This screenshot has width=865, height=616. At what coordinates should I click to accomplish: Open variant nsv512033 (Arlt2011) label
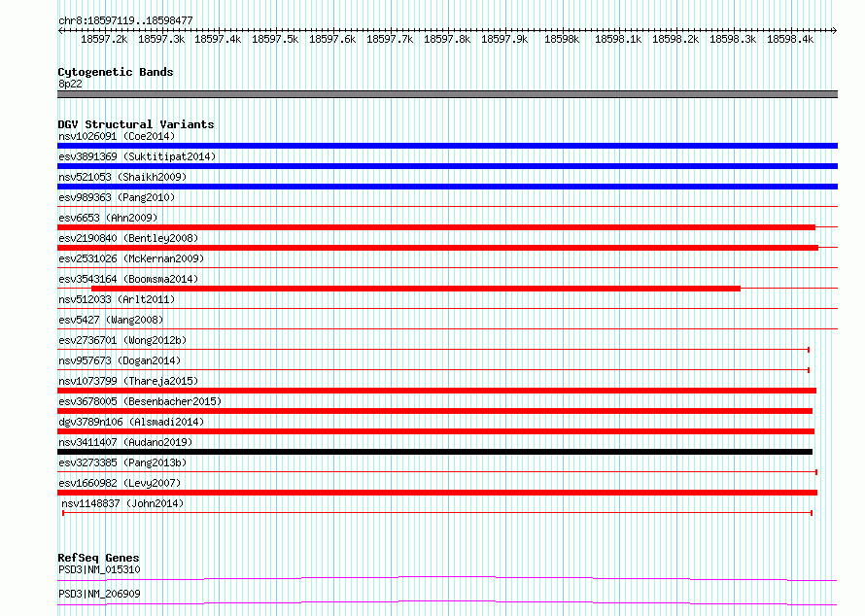[117, 299]
